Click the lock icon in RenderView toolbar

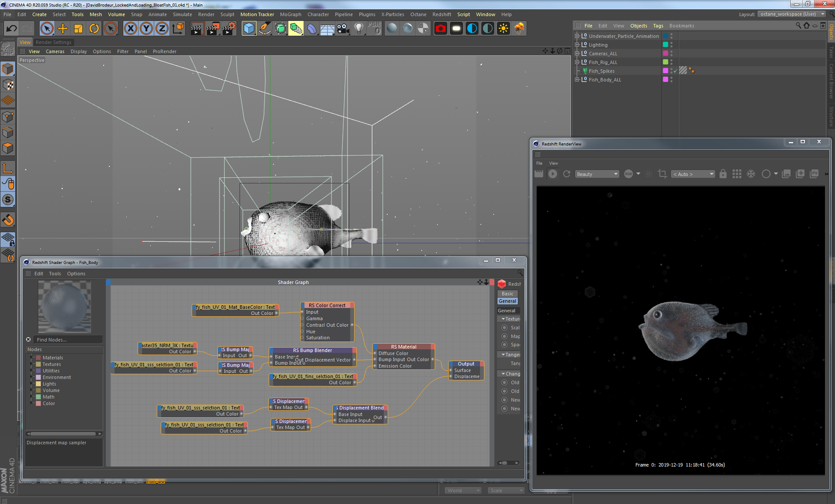pos(723,174)
